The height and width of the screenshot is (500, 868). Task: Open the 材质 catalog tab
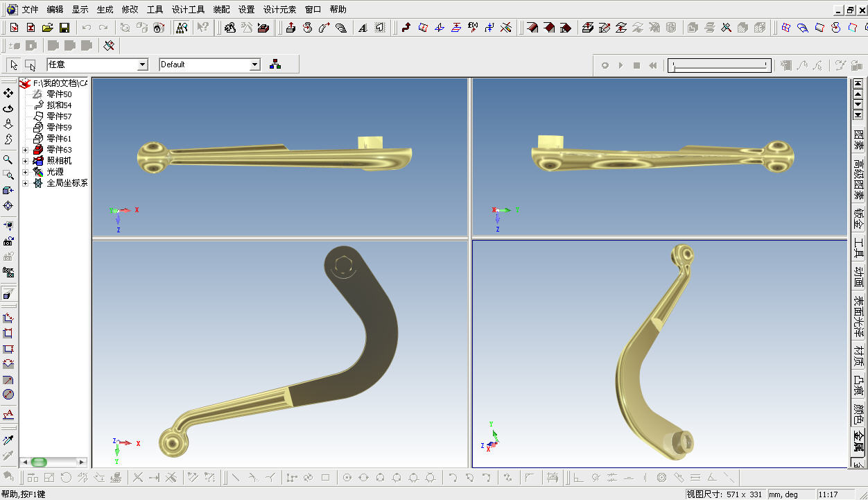click(x=858, y=356)
